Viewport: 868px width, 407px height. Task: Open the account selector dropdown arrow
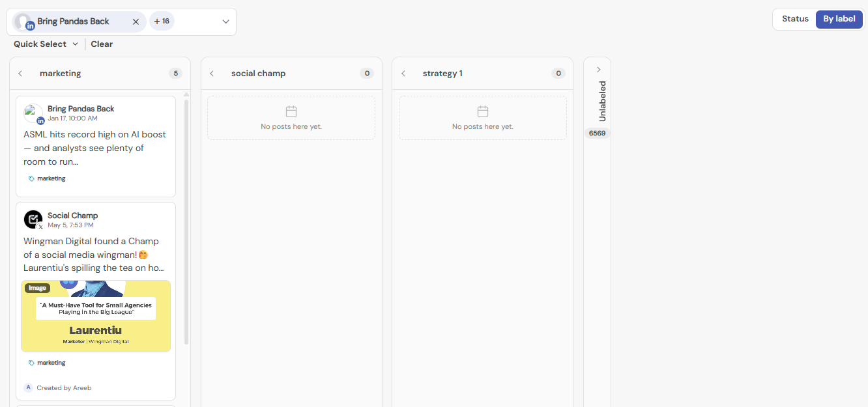(225, 21)
